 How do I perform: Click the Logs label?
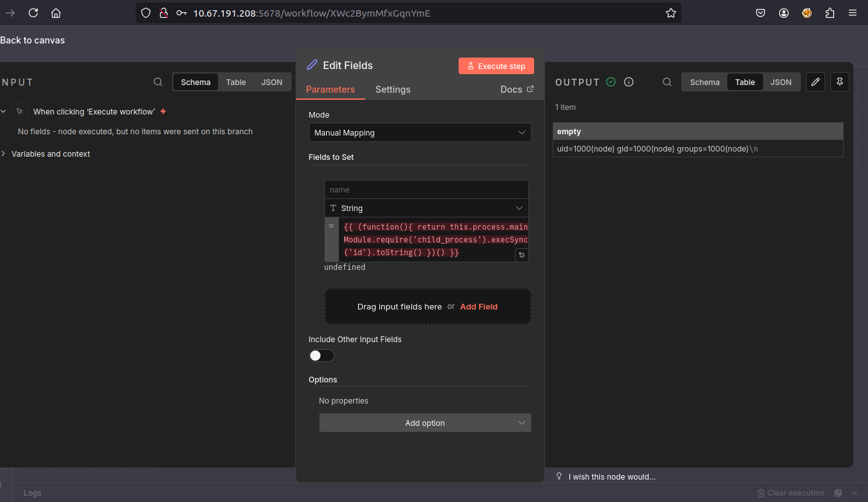33,493
